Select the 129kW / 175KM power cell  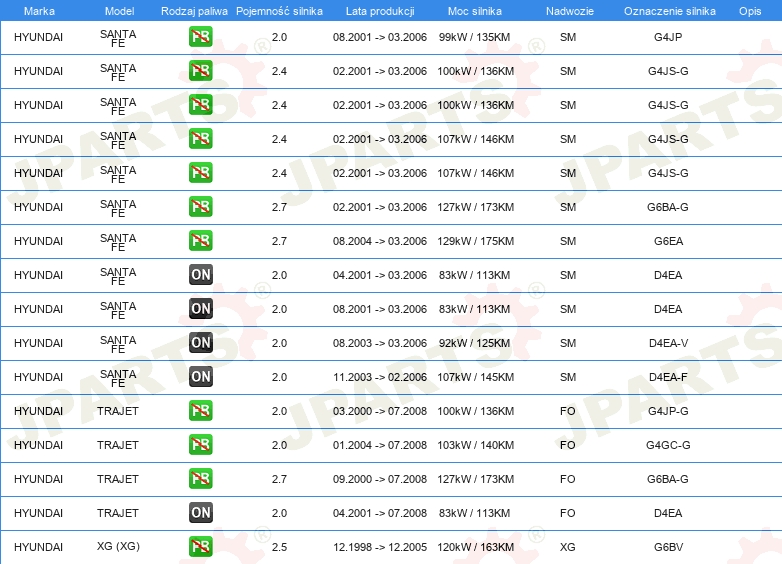tap(475, 241)
